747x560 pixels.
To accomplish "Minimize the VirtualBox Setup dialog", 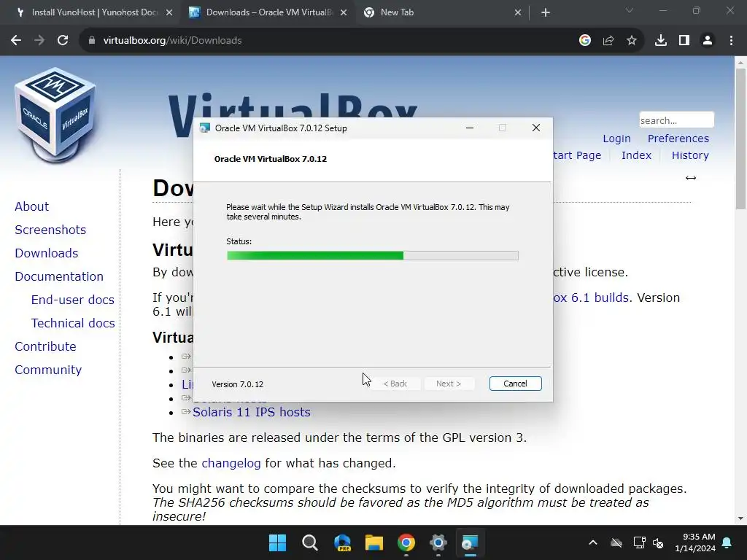I will tap(470, 128).
